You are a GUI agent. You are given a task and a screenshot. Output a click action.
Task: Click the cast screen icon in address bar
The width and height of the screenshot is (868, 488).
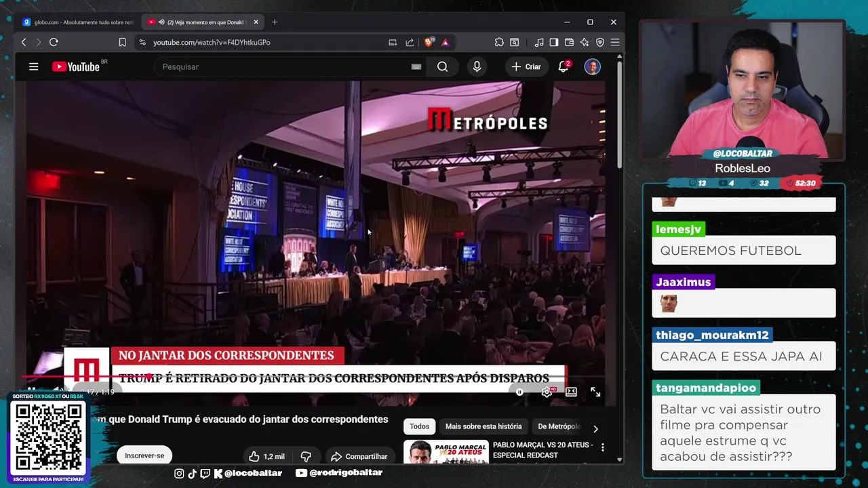point(393,42)
